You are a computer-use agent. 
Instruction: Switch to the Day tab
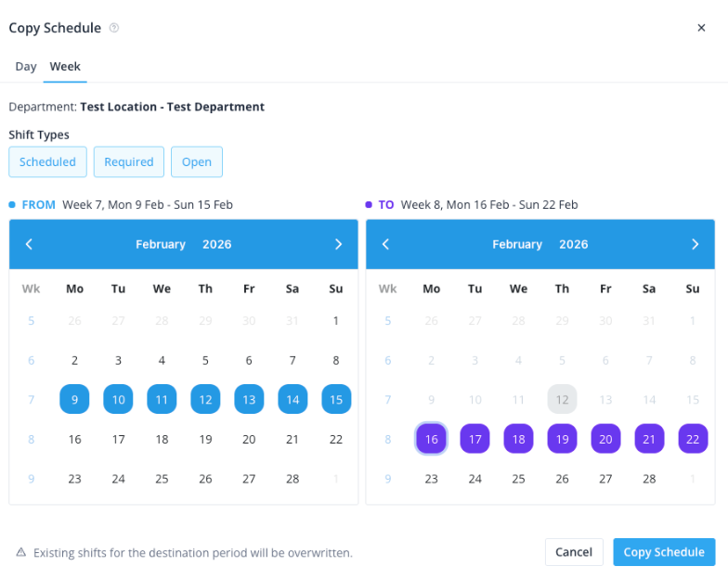pyautogui.click(x=26, y=67)
